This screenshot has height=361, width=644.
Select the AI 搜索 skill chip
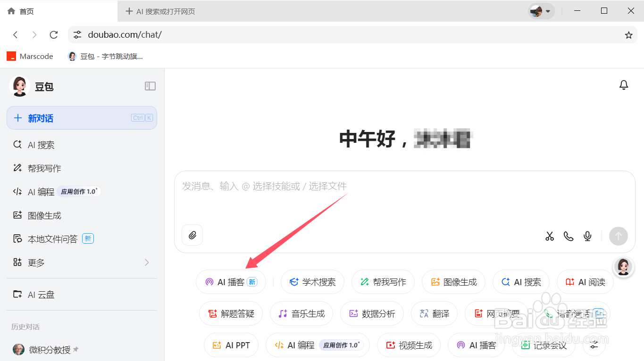(x=521, y=282)
